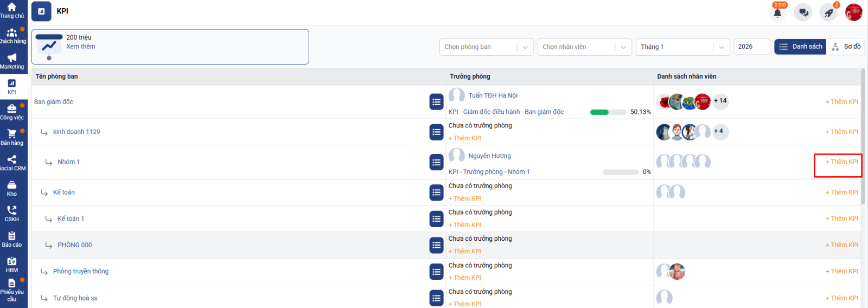
Task: Open Social CRM from sidebar
Action: click(x=12, y=163)
